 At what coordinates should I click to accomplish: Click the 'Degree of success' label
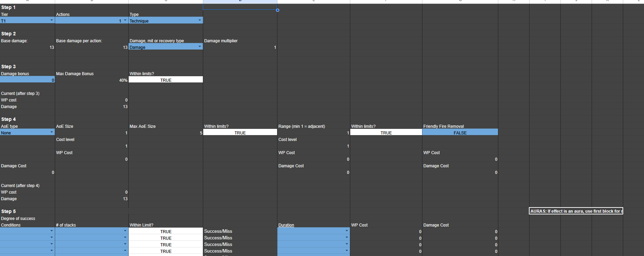pyautogui.click(x=18, y=218)
